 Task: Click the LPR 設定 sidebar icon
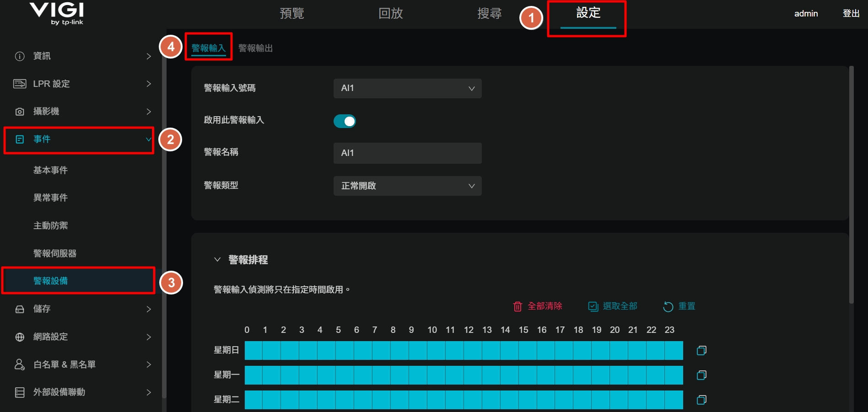20,84
